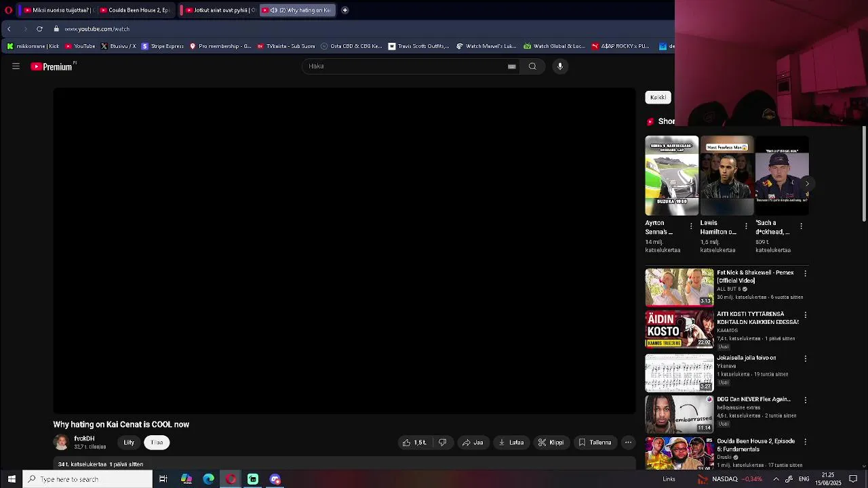This screenshot has width=868, height=488.
Task: Open the TVkaista Sub Suora bookmark
Action: click(x=285, y=46)
